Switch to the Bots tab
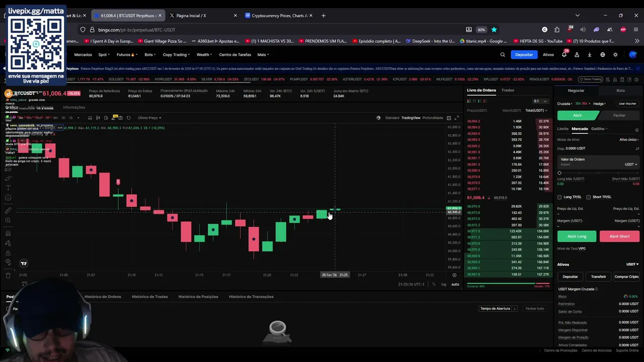The image size is (644, 362). (620, 90)
